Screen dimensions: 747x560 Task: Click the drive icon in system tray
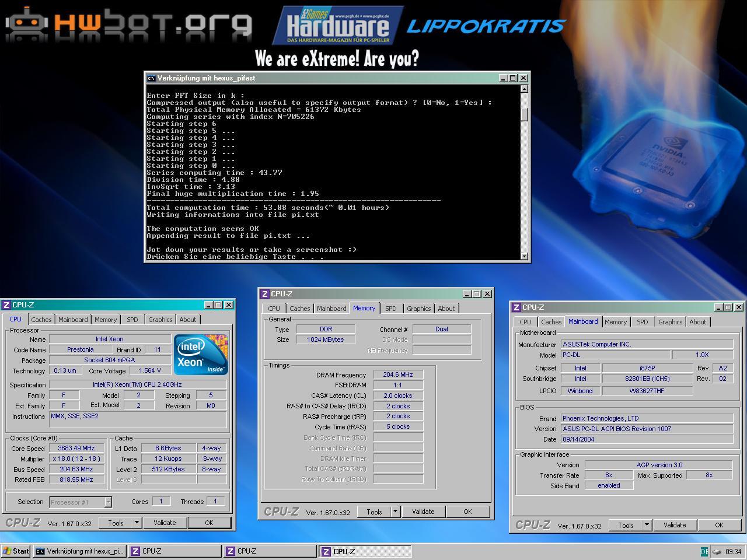click(716, 552)
